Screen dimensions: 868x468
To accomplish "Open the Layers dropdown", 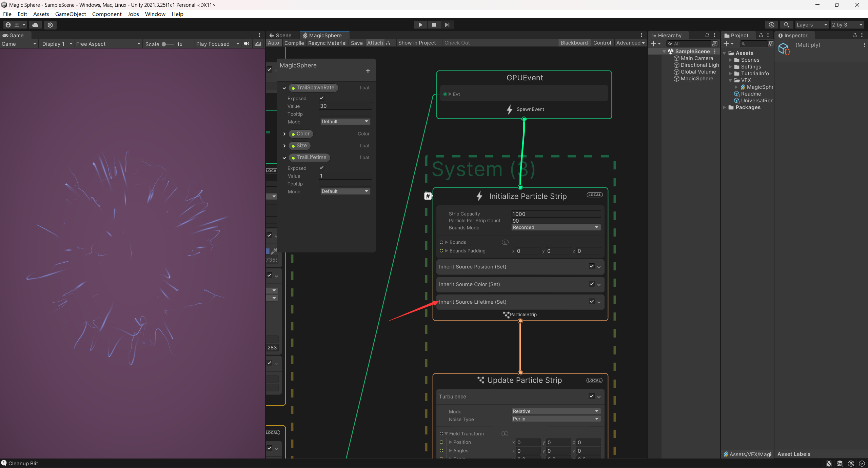I will [x=811, y=25].
